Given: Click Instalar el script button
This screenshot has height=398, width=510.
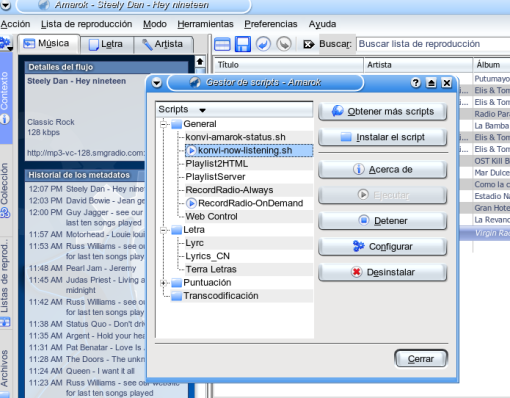Looking at the screenshot, I should click(383, 137).
